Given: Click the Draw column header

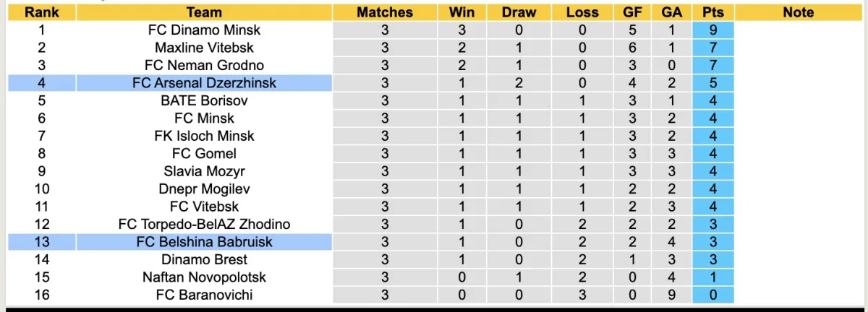Looking at the screenshot, I should pos(519,12).
